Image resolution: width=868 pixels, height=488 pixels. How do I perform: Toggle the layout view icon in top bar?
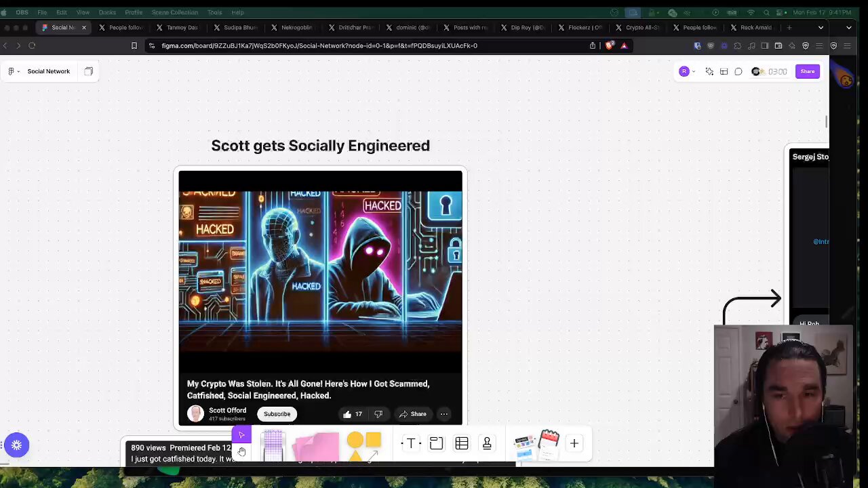click(x=724, y=71)
